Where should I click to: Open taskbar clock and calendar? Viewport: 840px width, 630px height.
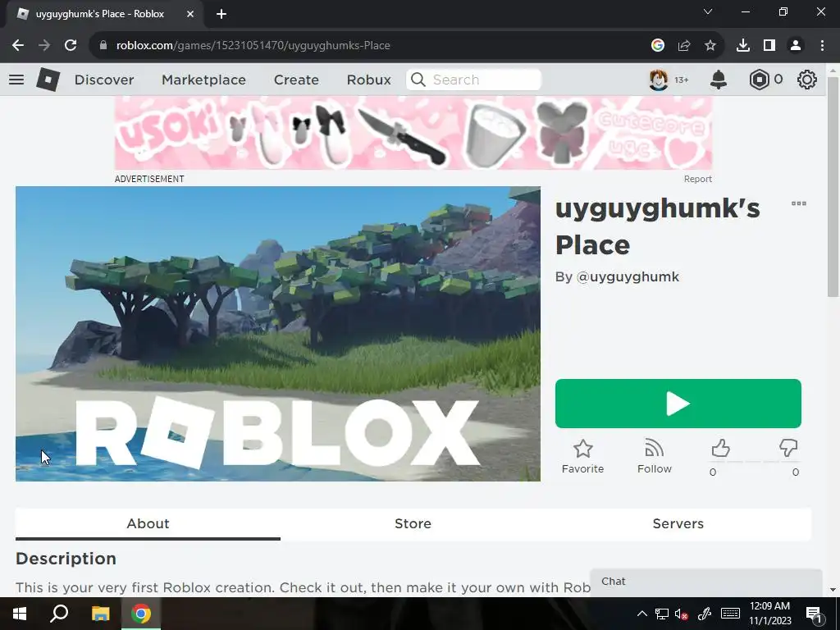click(769, 614)
